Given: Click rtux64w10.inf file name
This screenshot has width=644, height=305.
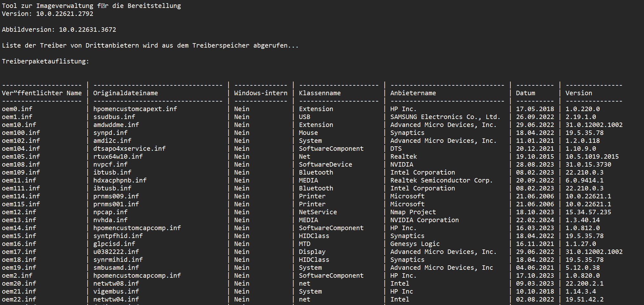Looking at the screenshot, I should (x=118, y=156).
